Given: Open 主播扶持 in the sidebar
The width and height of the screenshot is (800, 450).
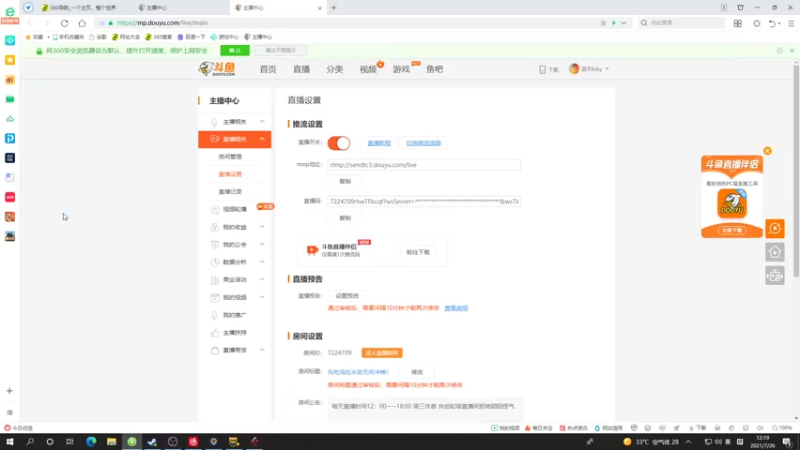Looking at the screenshot, I should pyautogui.click(x=235, y=333).
